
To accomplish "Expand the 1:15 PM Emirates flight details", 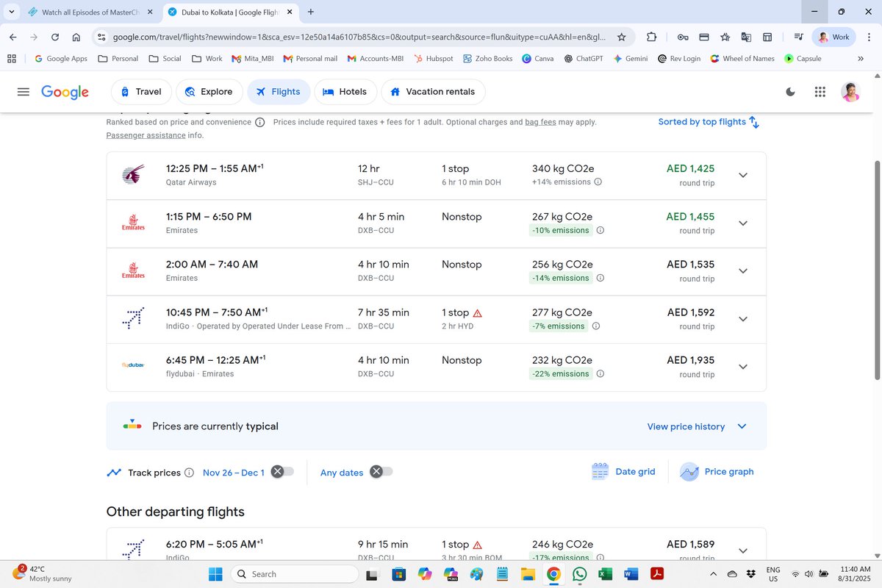I will click(x=742, y=223).
